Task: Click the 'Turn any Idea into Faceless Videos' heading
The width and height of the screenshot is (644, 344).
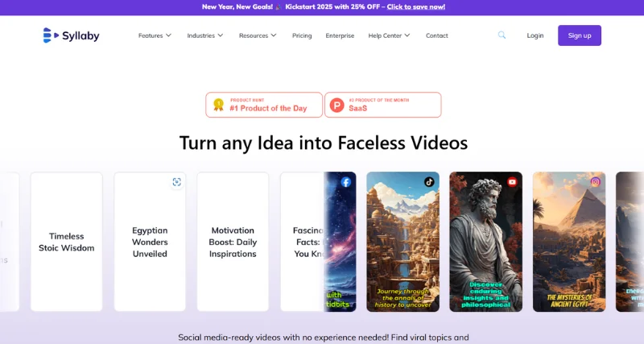Action: pos(324,143)
